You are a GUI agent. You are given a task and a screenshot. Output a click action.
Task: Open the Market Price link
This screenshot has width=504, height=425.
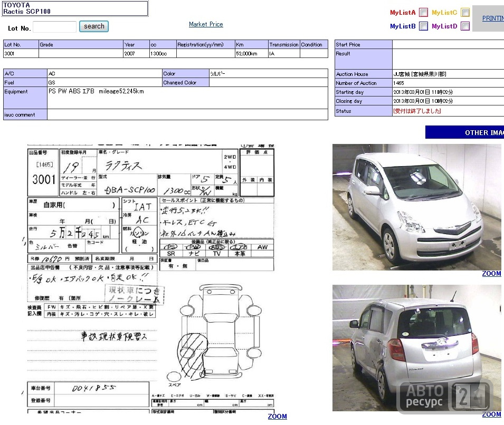click(206, 24)
